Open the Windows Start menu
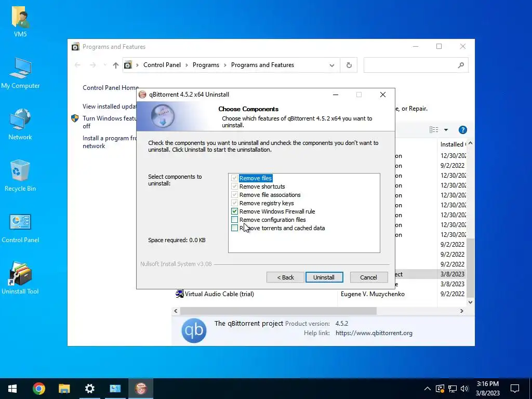The height and width of the screenshot is (399, 532). tap(12, 389)
